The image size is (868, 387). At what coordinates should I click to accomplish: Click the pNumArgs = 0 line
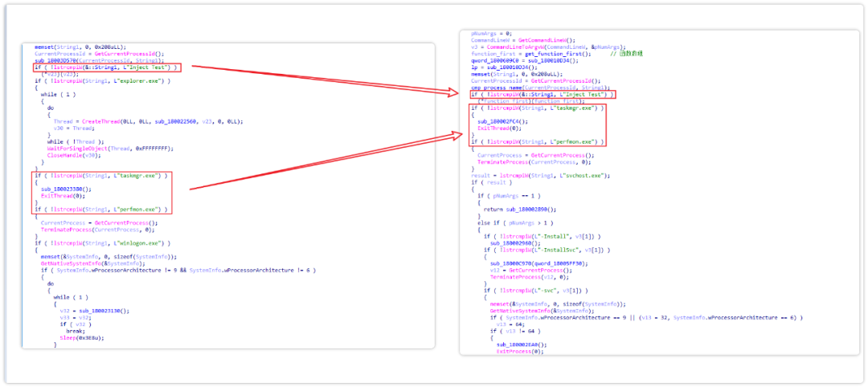pyautogui.click(x=492, y=33)
